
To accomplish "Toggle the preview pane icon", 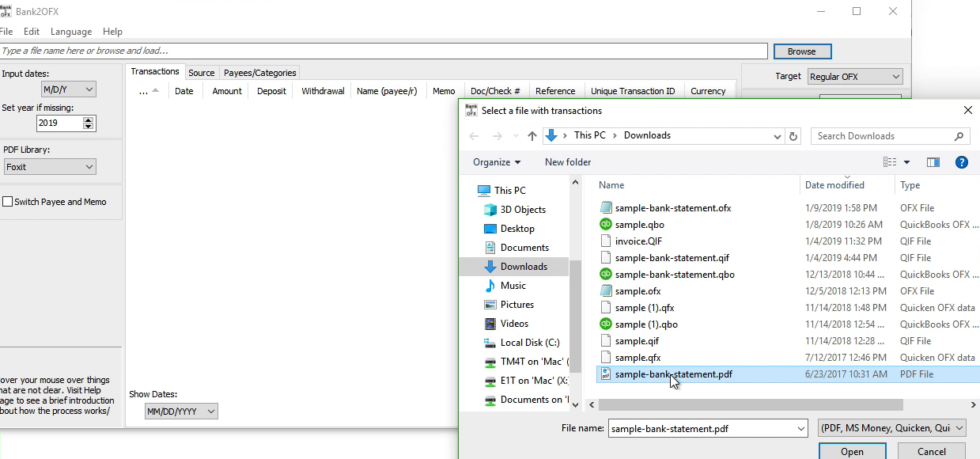I will coord(933,162).
